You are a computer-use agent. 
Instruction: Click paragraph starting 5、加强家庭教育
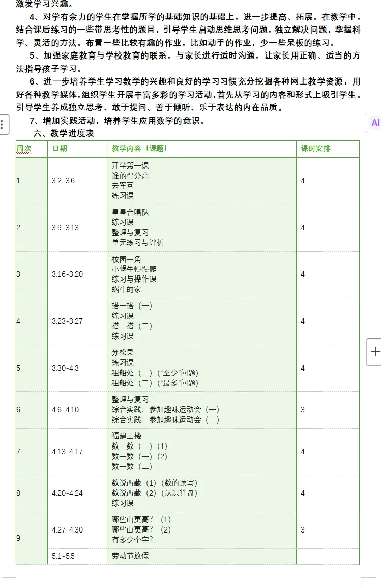pyautogui.click(x=188, y=62)
